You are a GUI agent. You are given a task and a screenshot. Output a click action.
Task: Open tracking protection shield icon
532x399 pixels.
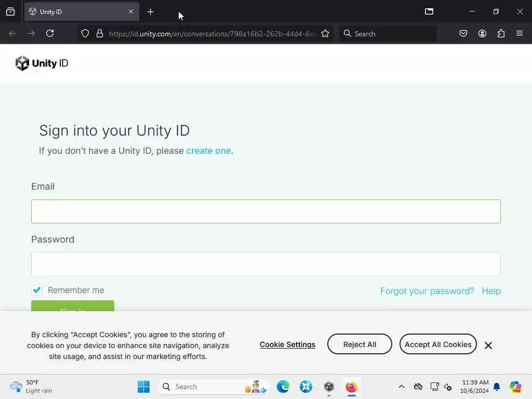pos(85,33)
